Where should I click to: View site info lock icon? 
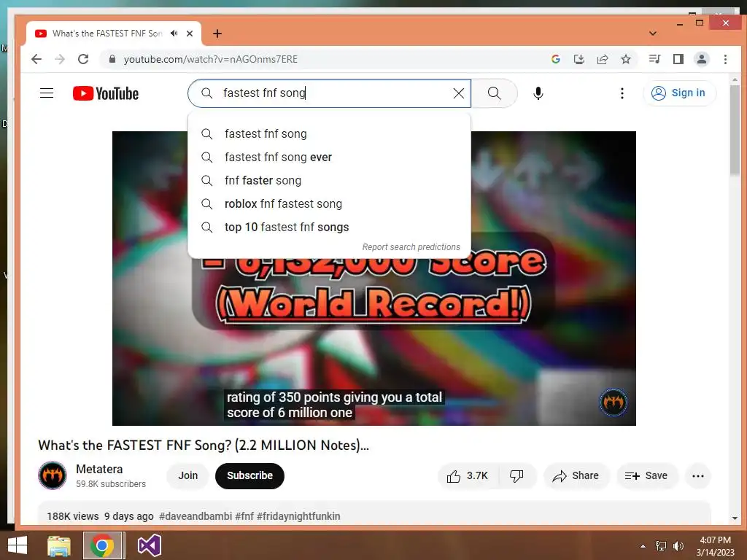pyautogui.click(x=112, y=59)
